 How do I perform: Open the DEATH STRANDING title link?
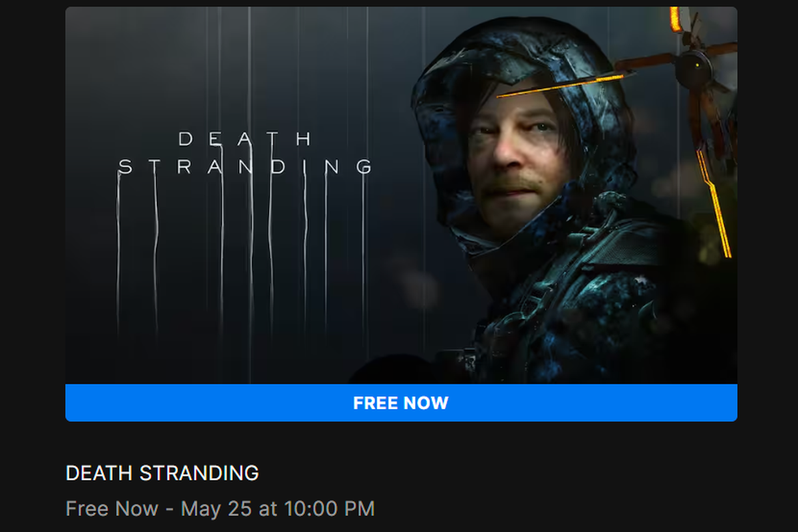tap(162, 473)
